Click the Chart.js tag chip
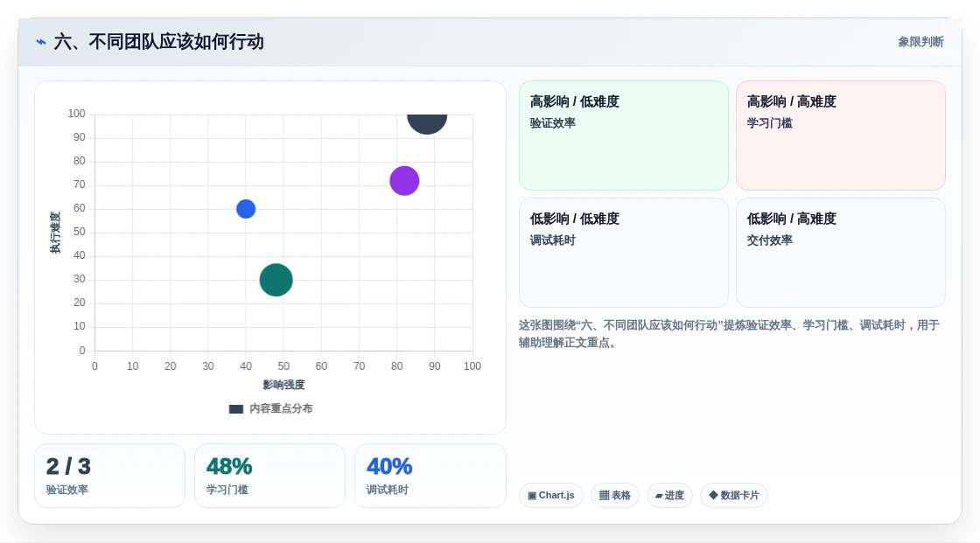 pos(551,496)
